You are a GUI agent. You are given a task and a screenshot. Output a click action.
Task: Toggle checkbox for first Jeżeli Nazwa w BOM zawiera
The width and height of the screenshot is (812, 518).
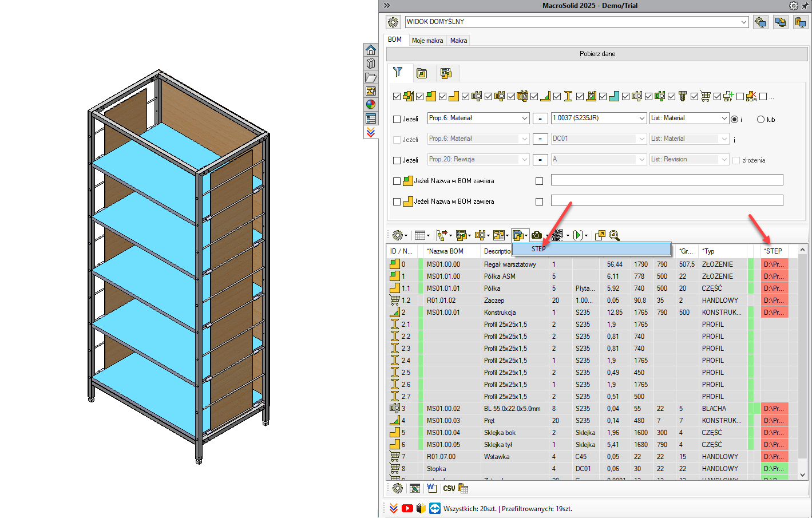(x=397, y=181)
